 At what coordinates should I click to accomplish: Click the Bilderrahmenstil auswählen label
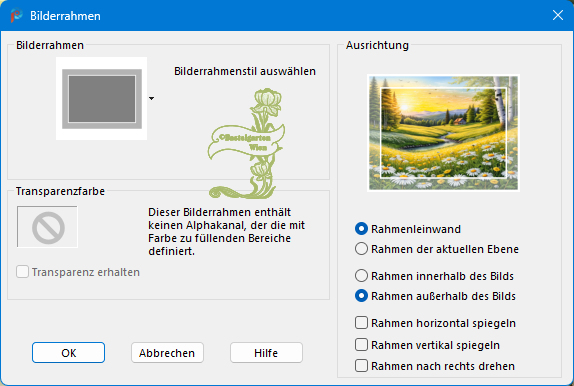point(245,71)
